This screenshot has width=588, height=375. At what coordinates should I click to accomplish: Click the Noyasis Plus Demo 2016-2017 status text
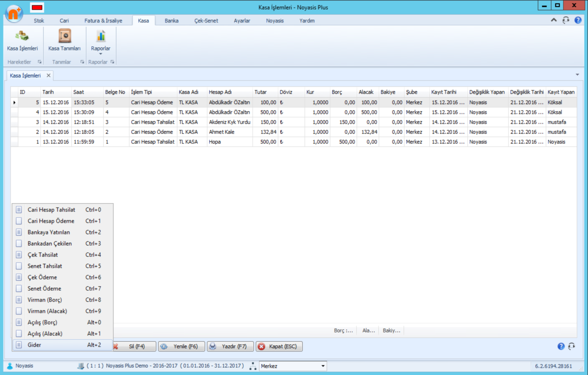coord(166,366)
